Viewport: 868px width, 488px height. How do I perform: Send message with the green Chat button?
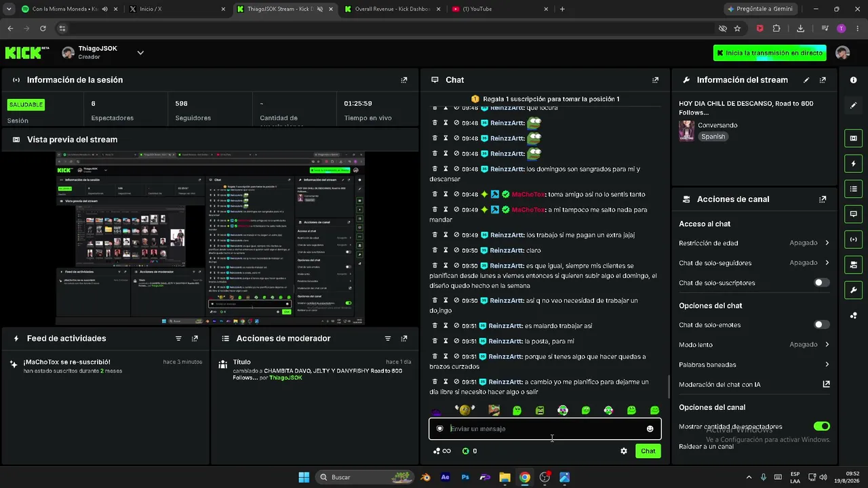point(648,451)
